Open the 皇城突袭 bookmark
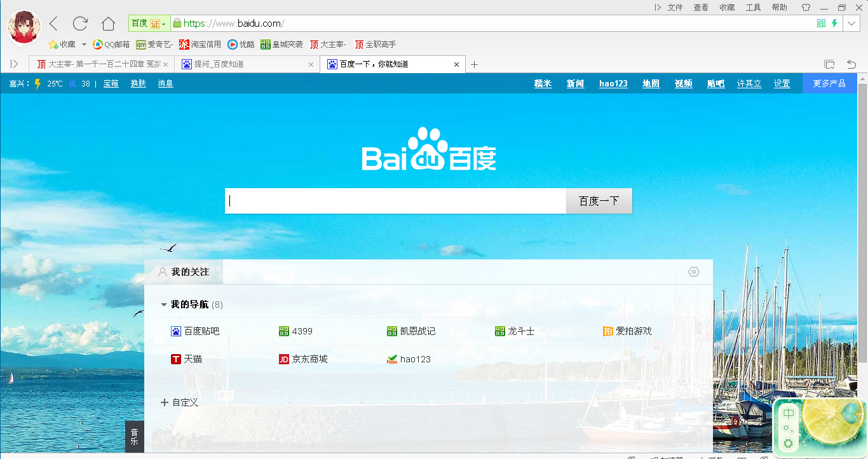This screenshot has width=868, height=459. coord(282,45)
